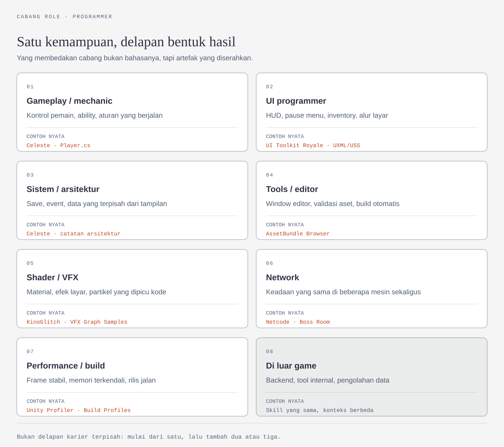The height and width of the screenshot is (447, 504).
Task: Follow Unity Profiler · Build Profiles link
Action: 79,410
